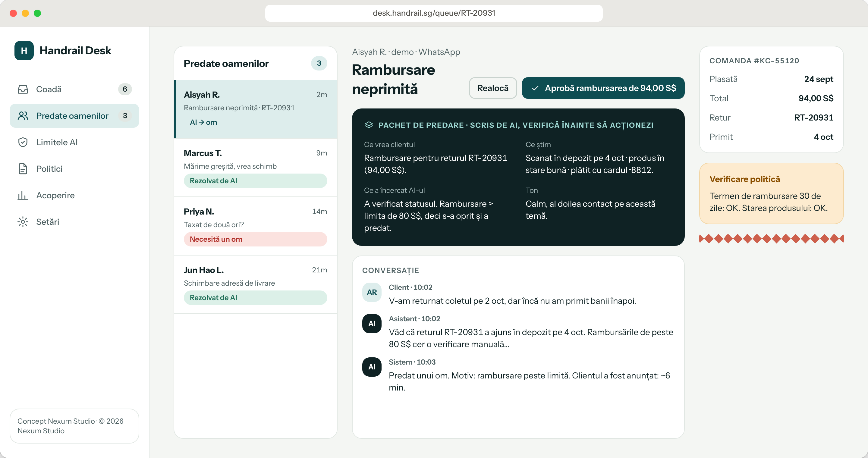This screenshot has height=458, width=868.
Task: Open Jun Hao L. address change ticket
Action: (x=255, y=284)
